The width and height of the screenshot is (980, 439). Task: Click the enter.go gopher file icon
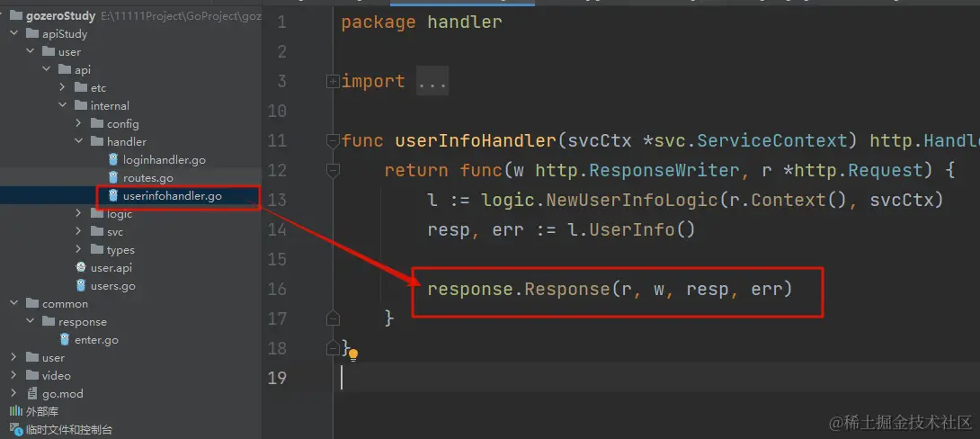(65, 339)
